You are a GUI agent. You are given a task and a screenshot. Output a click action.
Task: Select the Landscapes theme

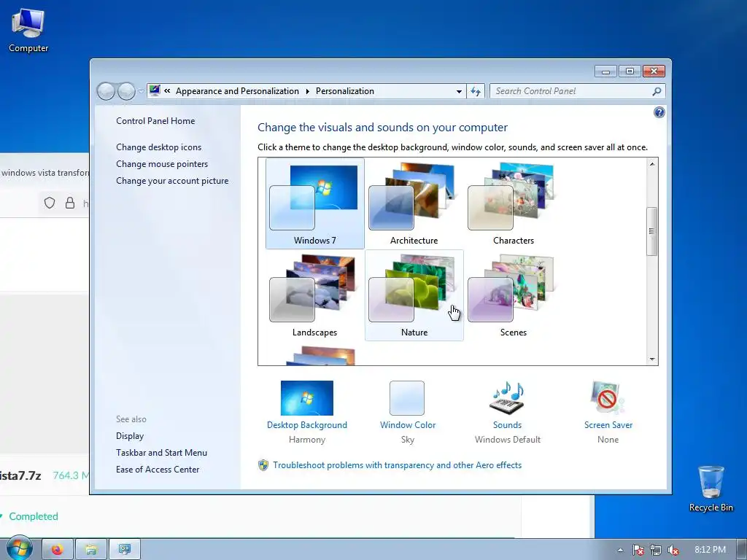[x=315, y=295]
